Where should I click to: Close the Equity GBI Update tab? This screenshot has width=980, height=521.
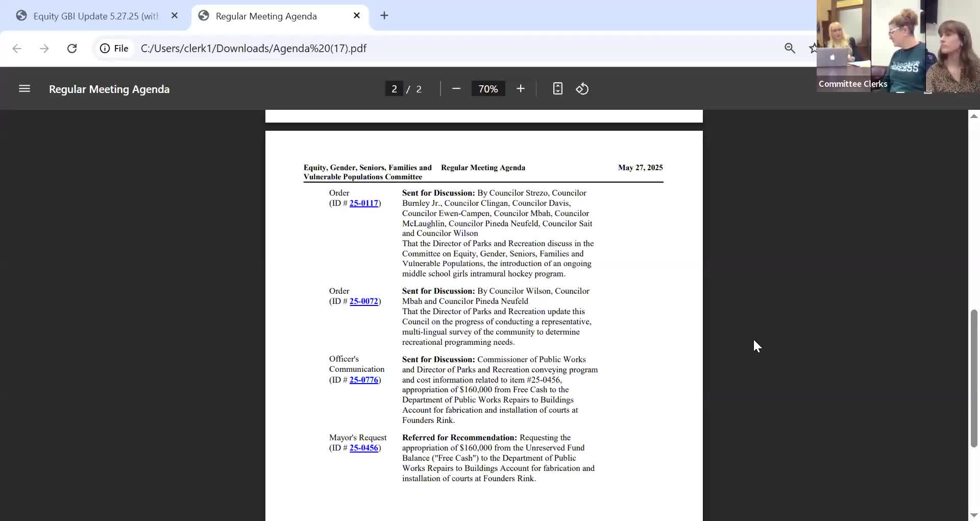175,16
